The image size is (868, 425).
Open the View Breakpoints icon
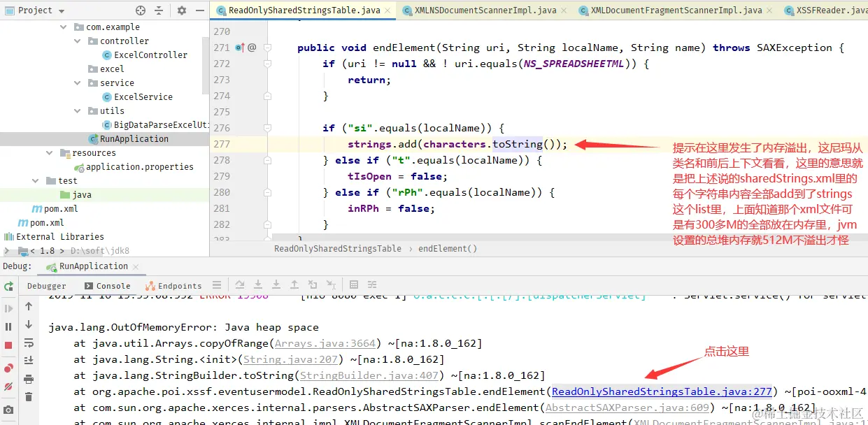tap(8, 368)
